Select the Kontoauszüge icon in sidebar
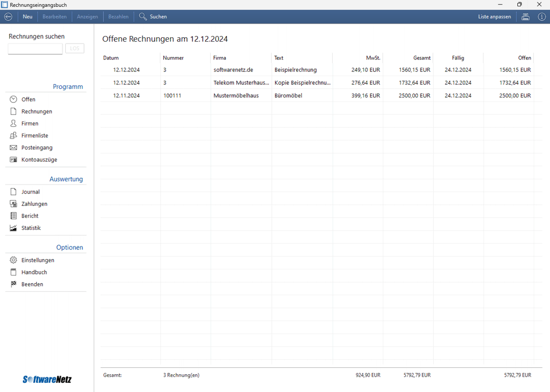This screenshot has width=550, height=392. (x=13, y=160)
